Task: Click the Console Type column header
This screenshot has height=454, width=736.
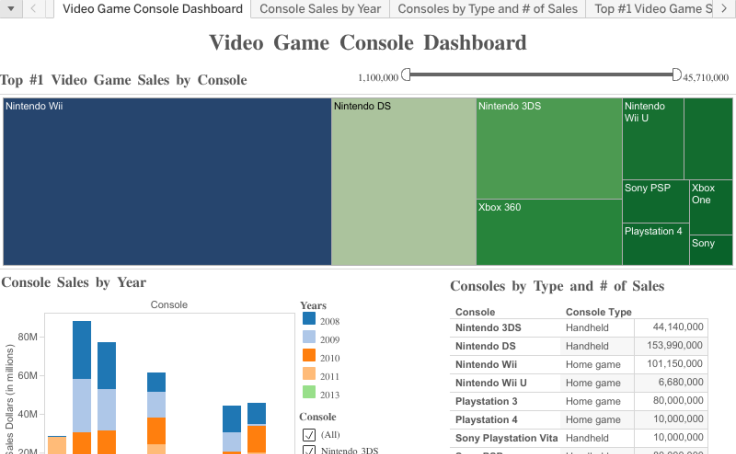Action: (598, 312)
